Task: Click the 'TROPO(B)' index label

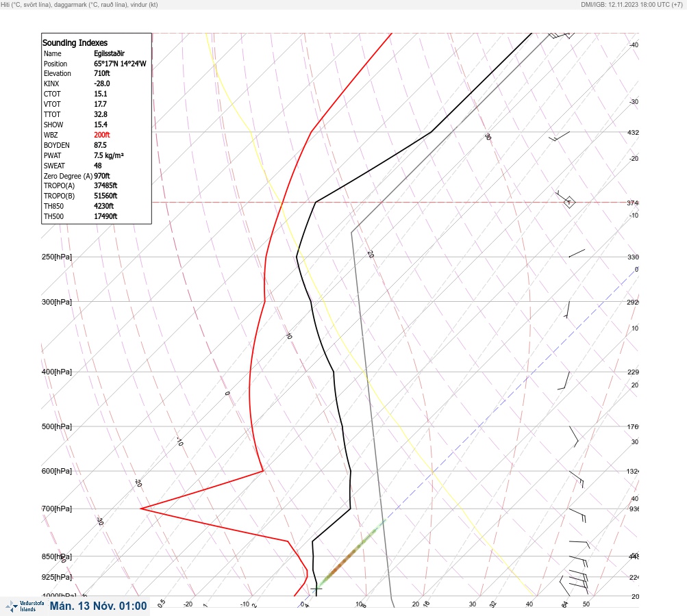Action: (59, 196)
